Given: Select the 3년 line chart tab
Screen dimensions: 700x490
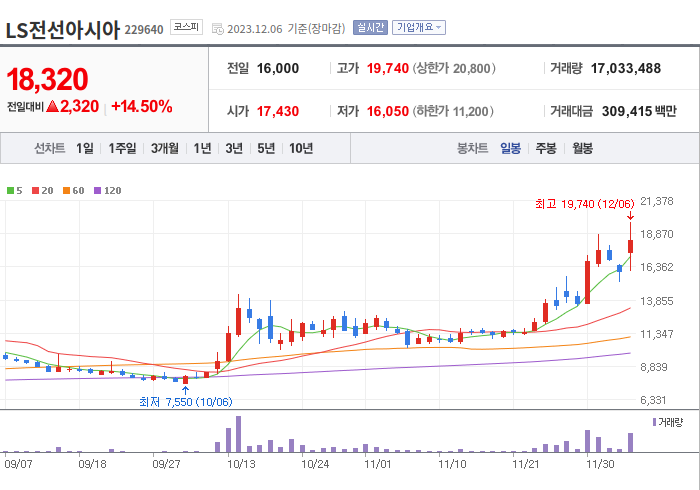Looking at the screenshot, I should tap(234, 148).
